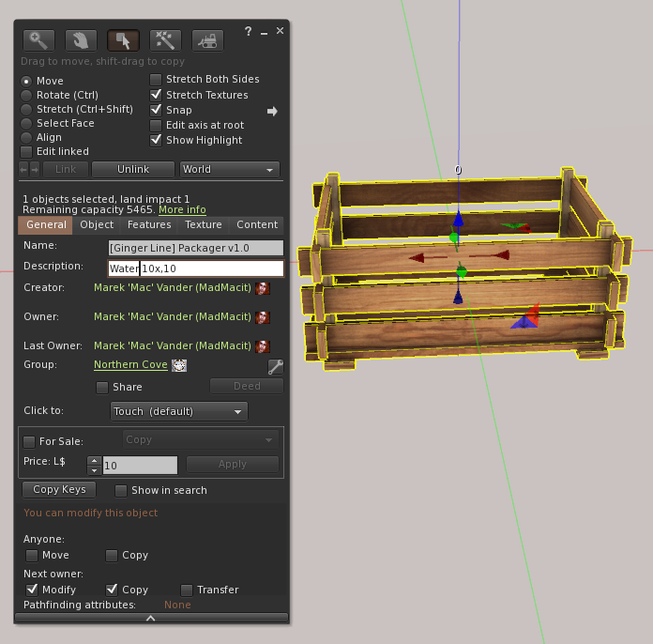Click the Northern Cove group insignia icon

pos(179,365)
